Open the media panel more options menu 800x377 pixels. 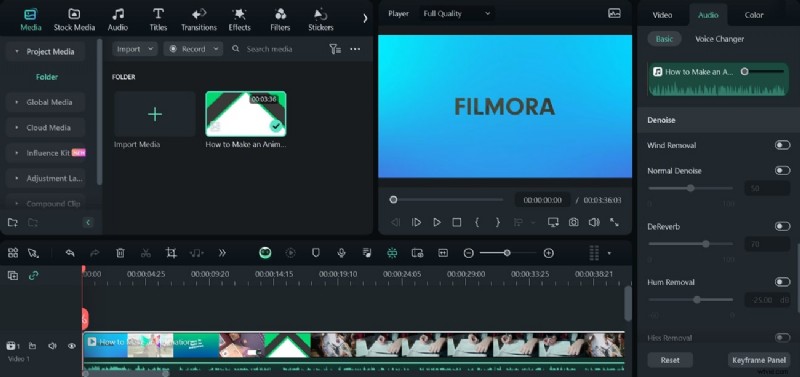click(355, 49)
